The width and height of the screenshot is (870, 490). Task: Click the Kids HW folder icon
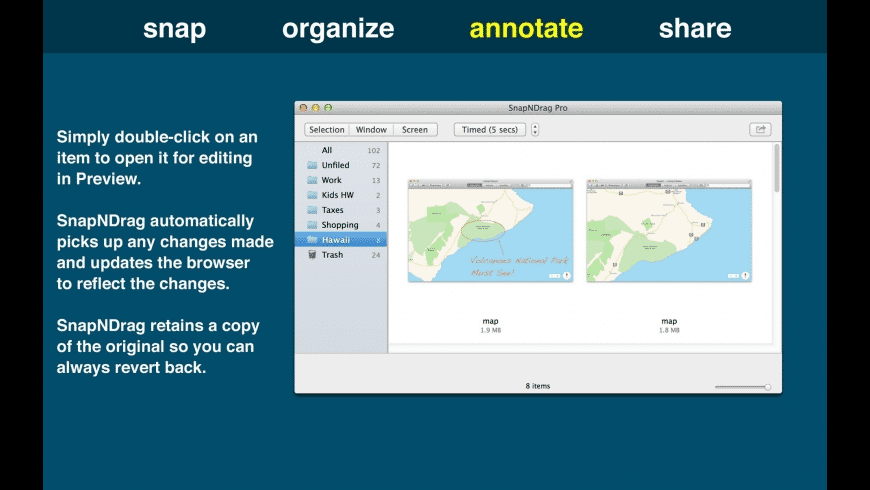(312, 195)
